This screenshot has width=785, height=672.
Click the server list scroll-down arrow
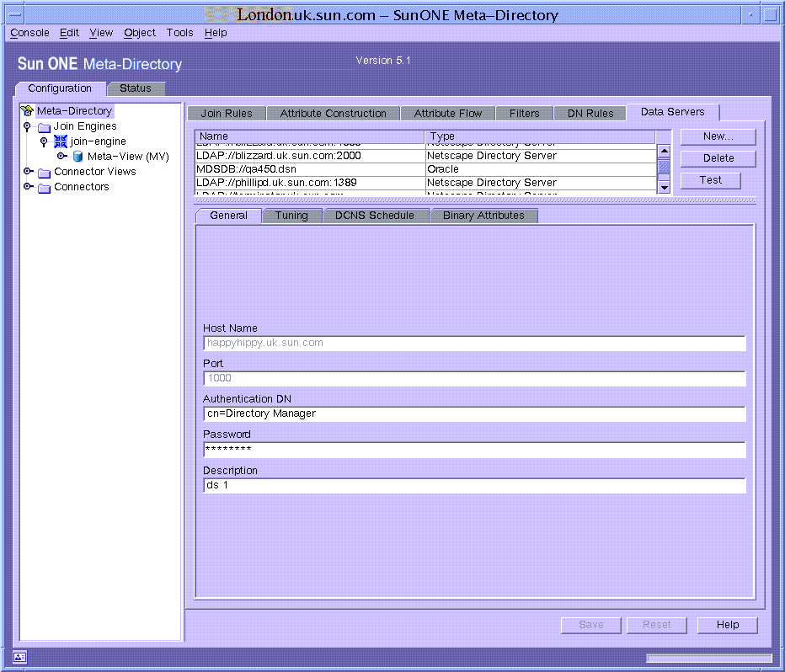pyautogui.click(x=664, y=188)
